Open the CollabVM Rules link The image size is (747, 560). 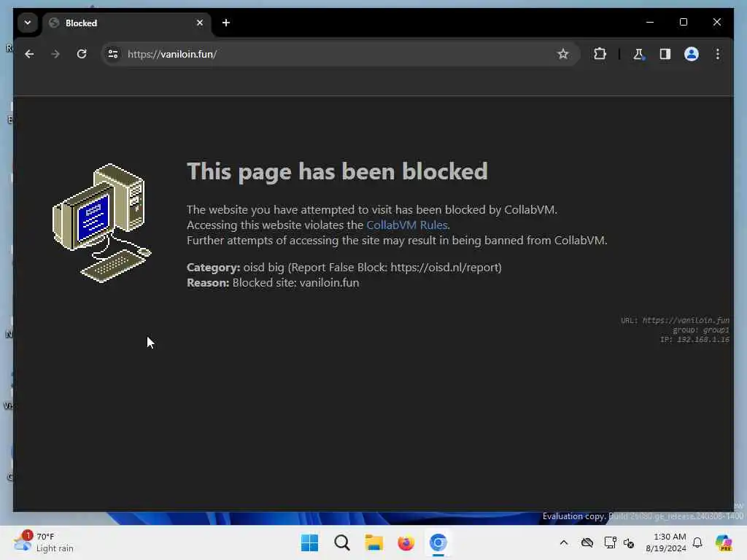407,225
